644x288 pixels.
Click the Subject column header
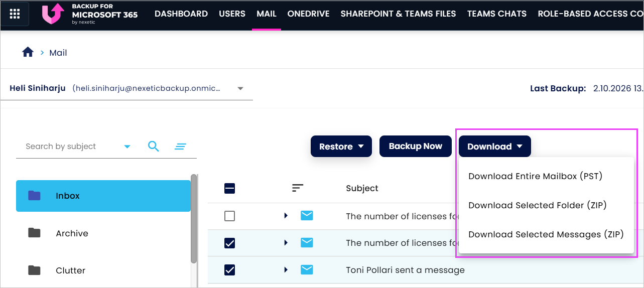tap(362, 188)
